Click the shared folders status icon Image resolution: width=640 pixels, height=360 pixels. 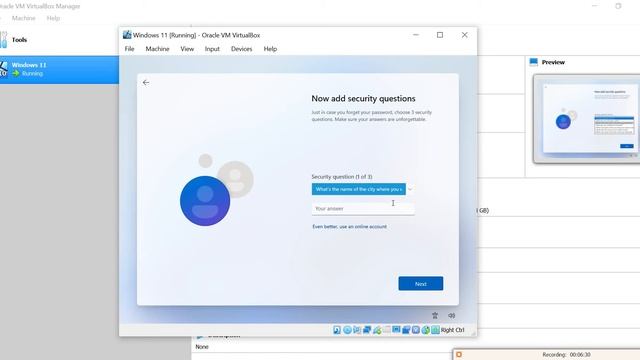coord(387,330)
